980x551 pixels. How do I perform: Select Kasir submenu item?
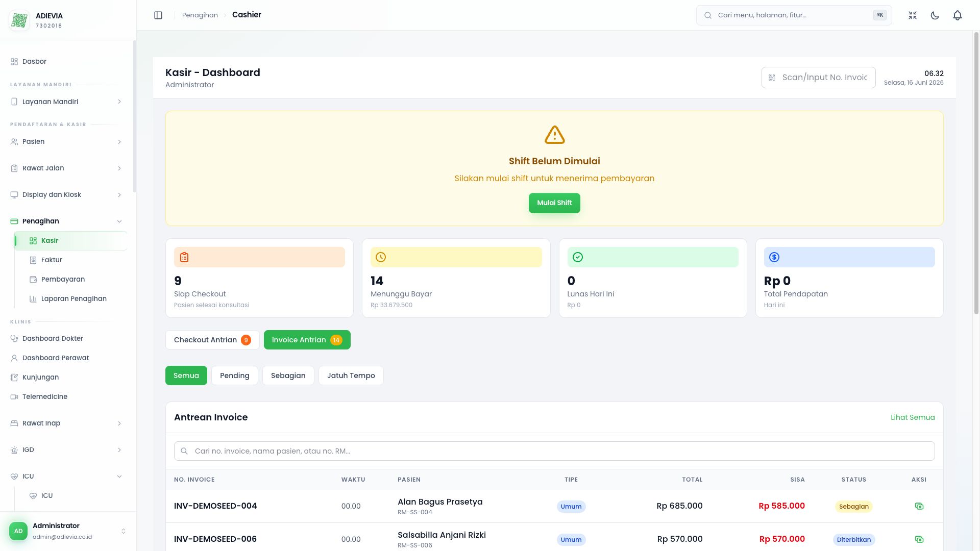tap(71, 241)
